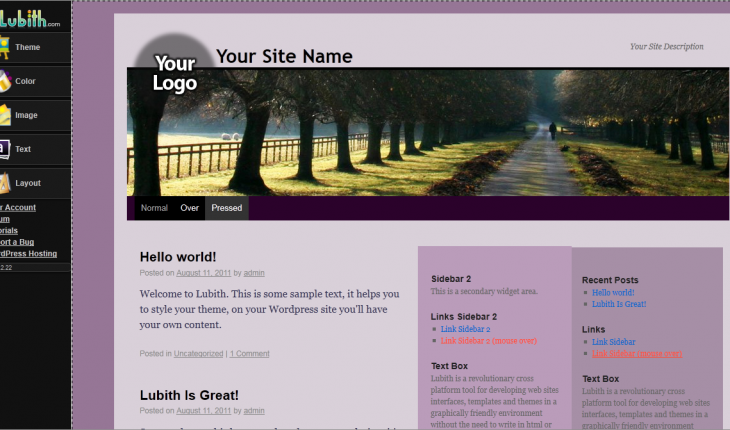The height and width of the screenshot is (430, 730).
Task: Click the Color paint bucket icon
Action: click(5, 81)
